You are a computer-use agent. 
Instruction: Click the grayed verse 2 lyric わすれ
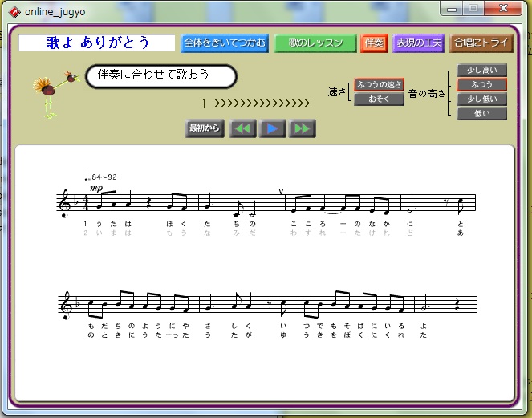point(308,233)
